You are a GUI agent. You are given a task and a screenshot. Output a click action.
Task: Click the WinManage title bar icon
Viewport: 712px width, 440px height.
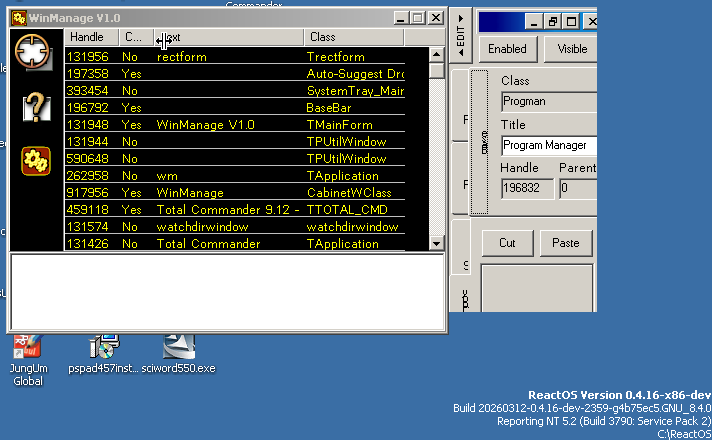pyautogui.click(x=18, y=18)
